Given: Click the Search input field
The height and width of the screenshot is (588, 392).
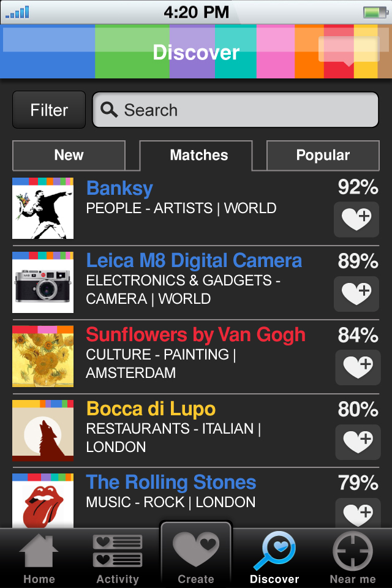Looking at the screenshot, I should [236, 110].
